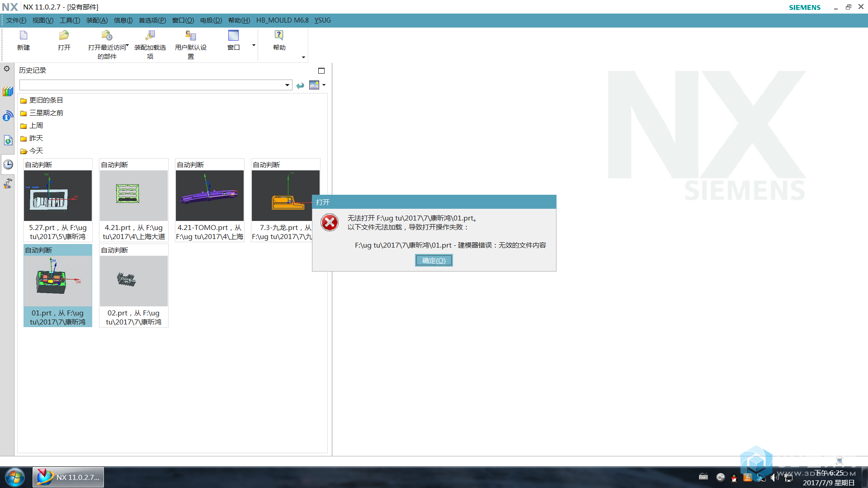This screenshot has width=868, height=488.
Task: Open the 信息(I) menu
Action: [123, 20]
